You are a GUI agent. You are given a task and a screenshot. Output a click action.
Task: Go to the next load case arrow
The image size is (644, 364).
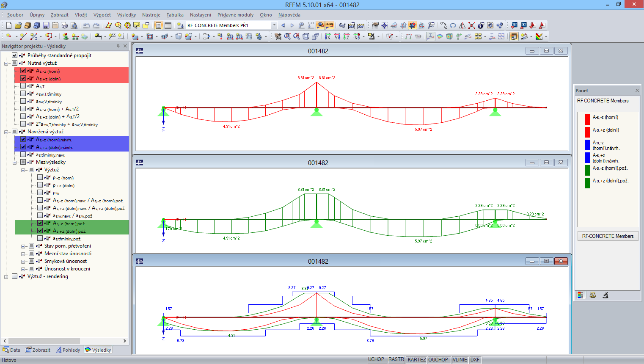click(292, 25)
